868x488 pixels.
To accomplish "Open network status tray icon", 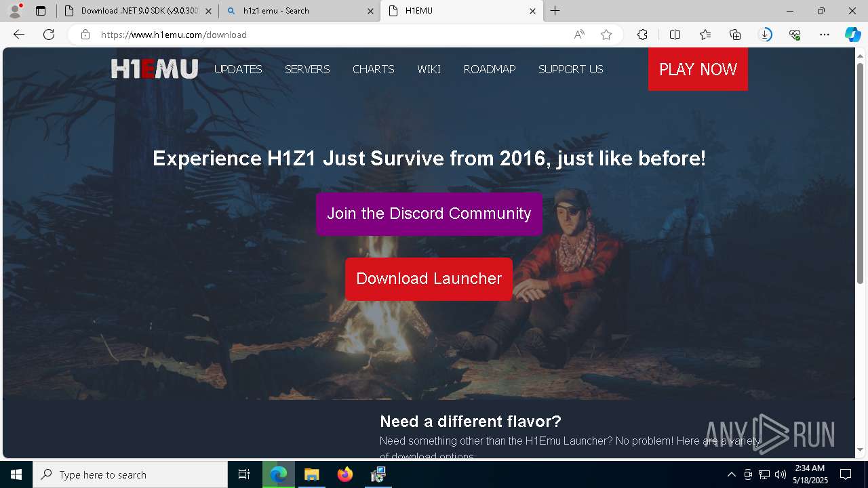I will pos(764,474).
